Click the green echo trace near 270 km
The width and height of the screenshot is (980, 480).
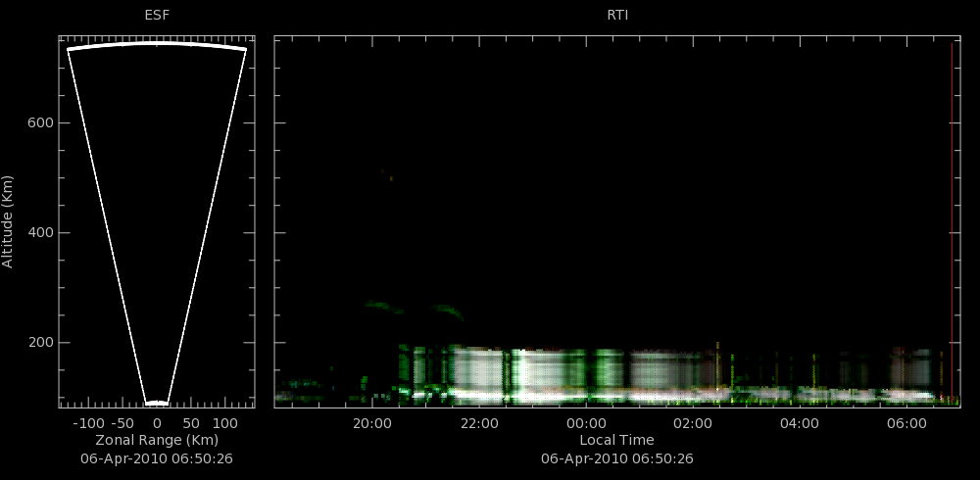(384, 307)
